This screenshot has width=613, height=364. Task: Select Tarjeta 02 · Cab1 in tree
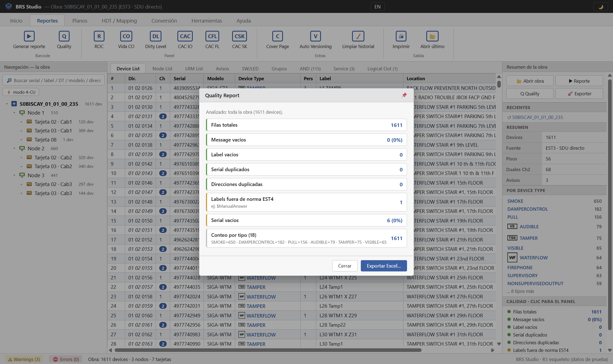pos(53,122)
